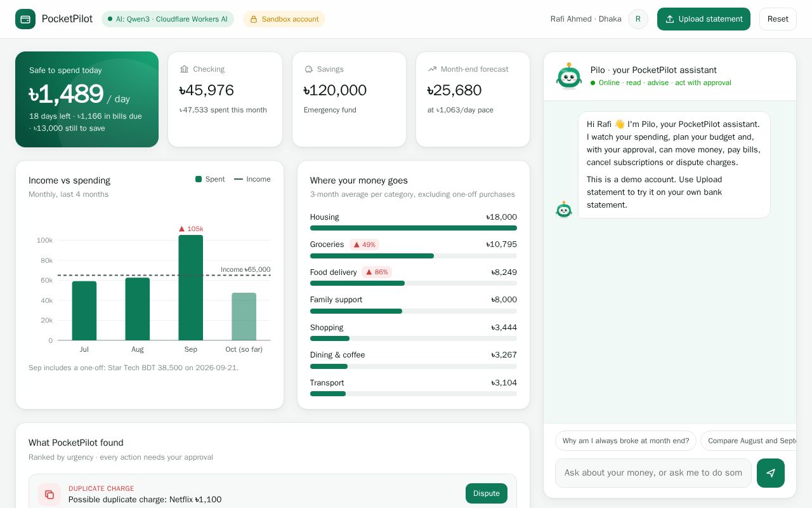The width and height of the screenshot is (812, 508).
Task: Click the Food delivery 86% increase badge
Action: point(377,272)
